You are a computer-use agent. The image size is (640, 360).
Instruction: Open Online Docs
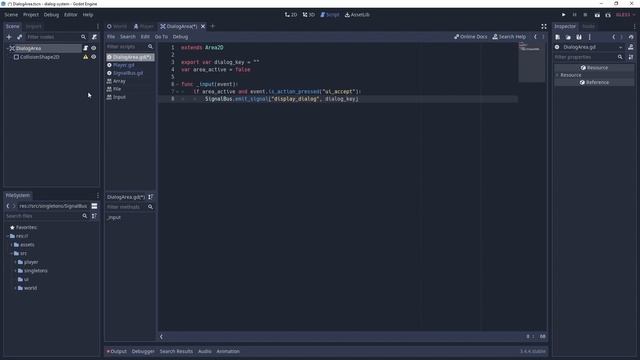[471, 37]
